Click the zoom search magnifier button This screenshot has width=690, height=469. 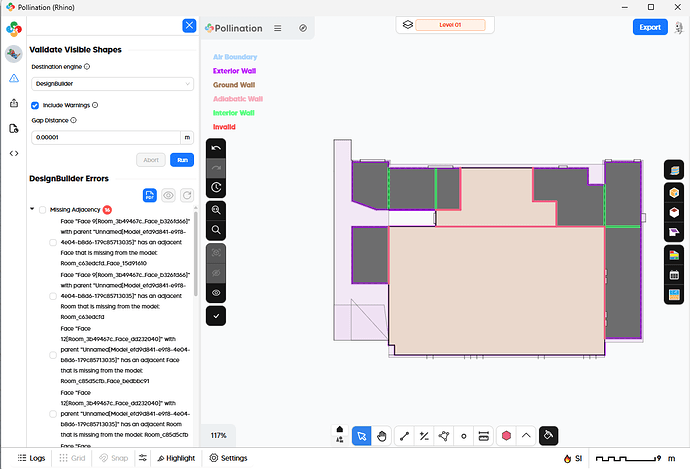(216, 230)
